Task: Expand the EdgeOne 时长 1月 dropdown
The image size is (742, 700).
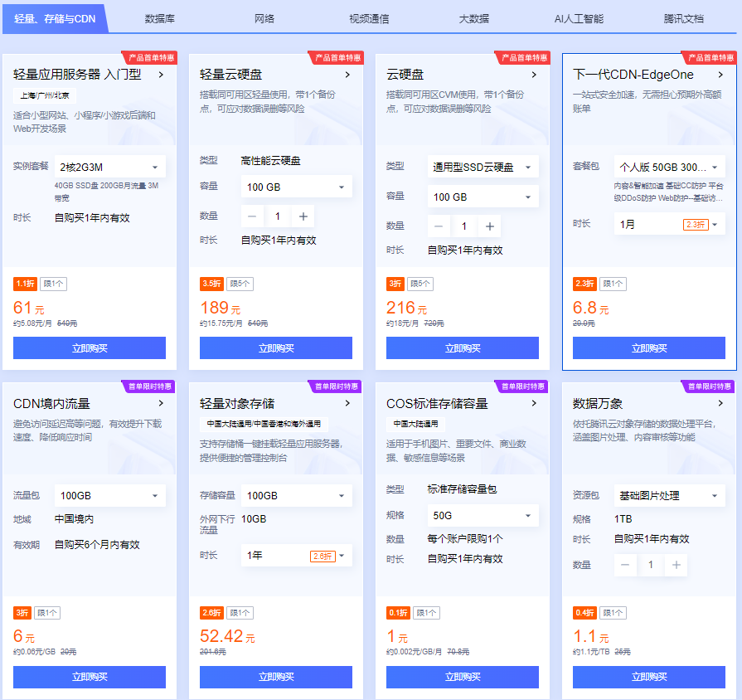Action: pos(670,224)
